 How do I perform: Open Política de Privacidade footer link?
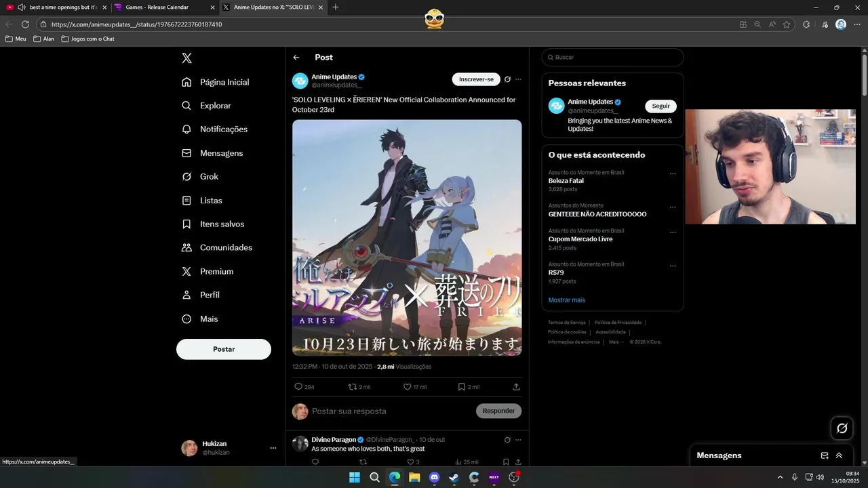(618, 323)
